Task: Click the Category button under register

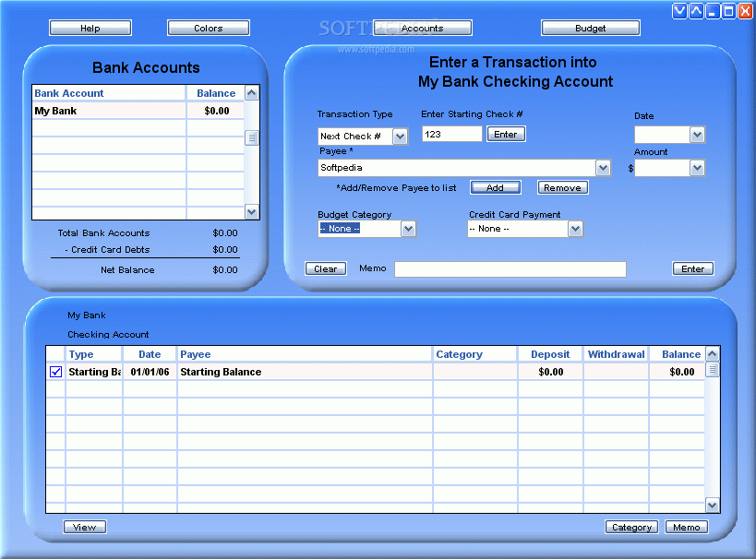Action: coord(632,527)
